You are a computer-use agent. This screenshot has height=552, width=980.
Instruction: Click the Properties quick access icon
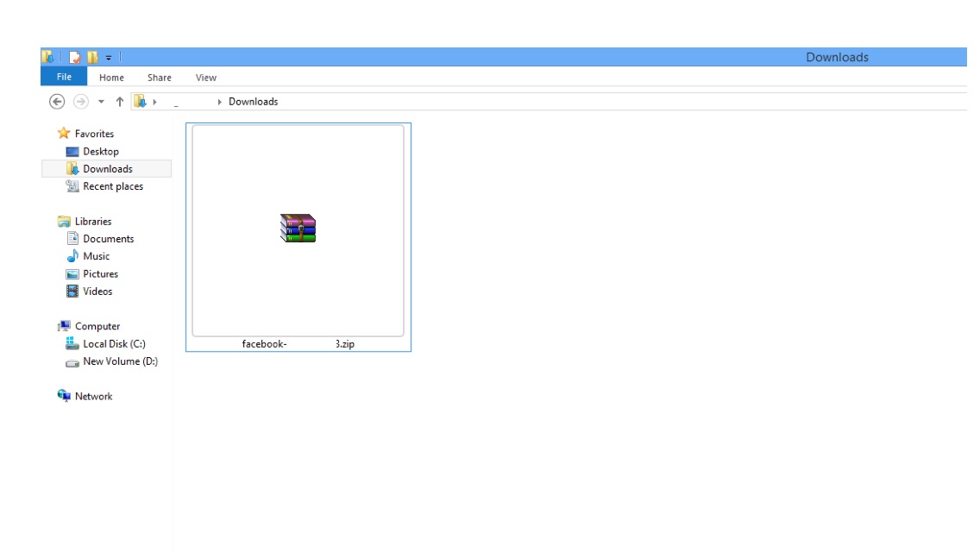(x=74, y=57)
